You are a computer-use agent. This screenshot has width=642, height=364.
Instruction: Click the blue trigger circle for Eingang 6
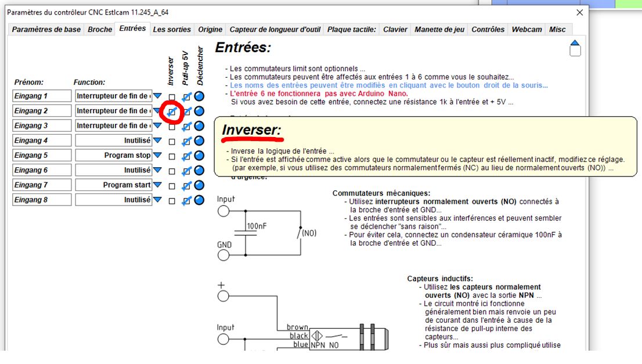click(x=199, y=170)
